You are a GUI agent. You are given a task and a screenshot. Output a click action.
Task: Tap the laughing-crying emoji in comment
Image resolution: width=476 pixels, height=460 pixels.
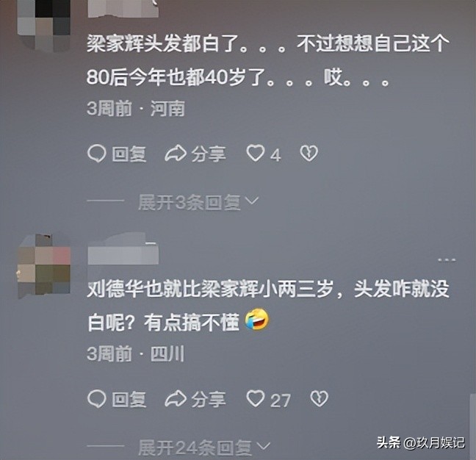click(257, 319)
